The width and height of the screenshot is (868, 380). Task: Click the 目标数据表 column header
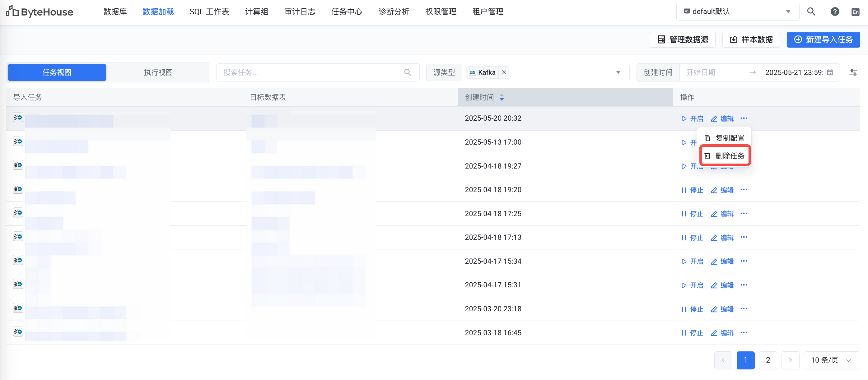pos(268,97)
